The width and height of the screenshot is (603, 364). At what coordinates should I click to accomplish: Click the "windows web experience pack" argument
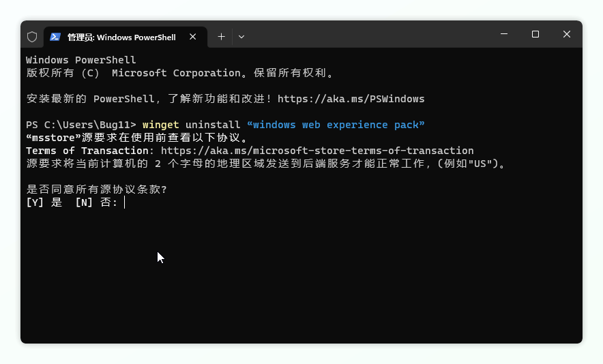tap(336, 125)
